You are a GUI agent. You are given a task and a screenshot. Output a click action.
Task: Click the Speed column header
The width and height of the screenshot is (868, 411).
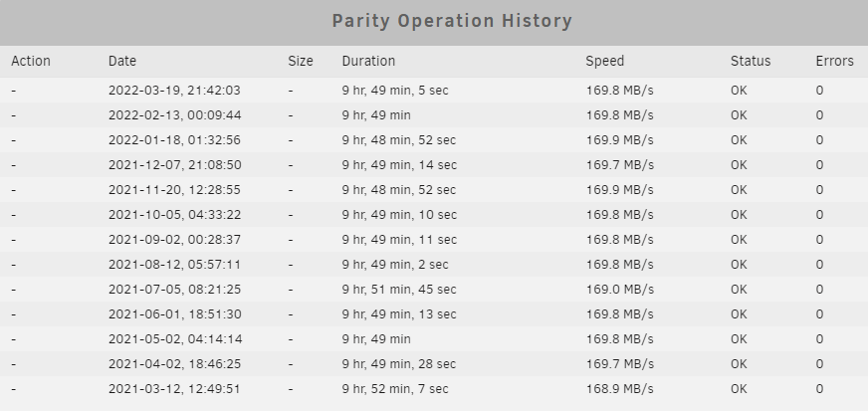click(604, 61)
